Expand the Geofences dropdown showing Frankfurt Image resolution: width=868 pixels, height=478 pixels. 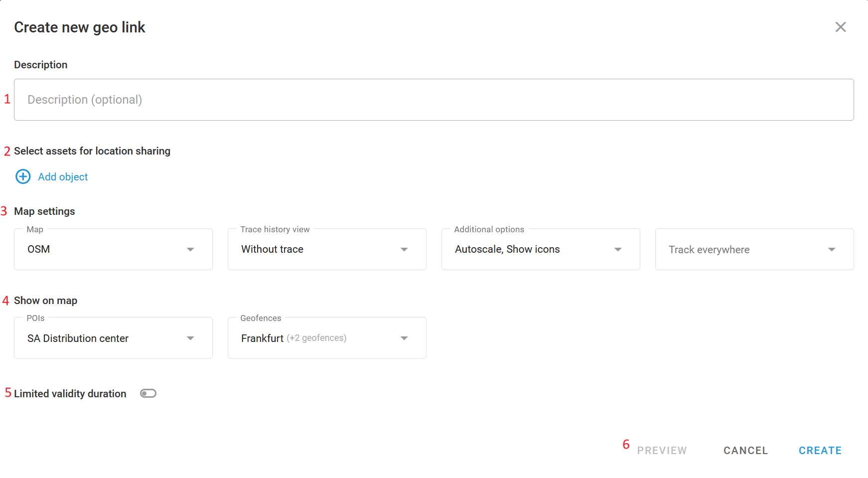[319, 338]
